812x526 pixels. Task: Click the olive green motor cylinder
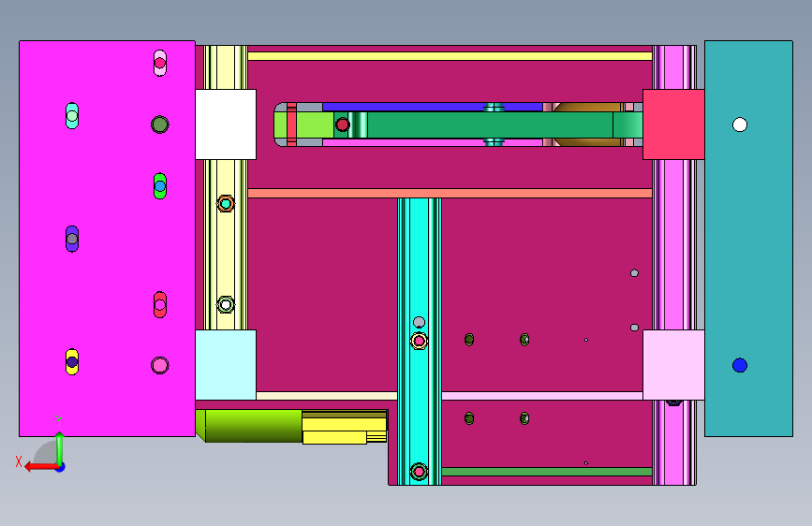pos(249,426)
